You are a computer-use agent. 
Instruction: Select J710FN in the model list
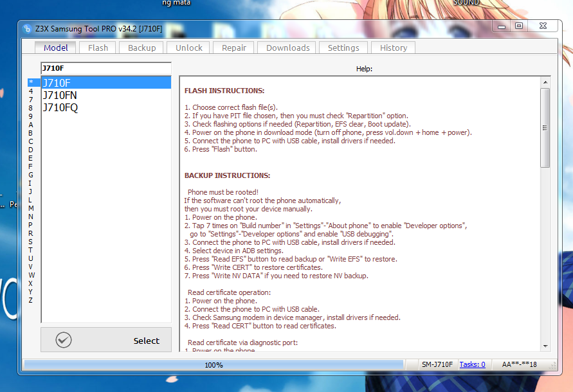[x=106, y=95]
